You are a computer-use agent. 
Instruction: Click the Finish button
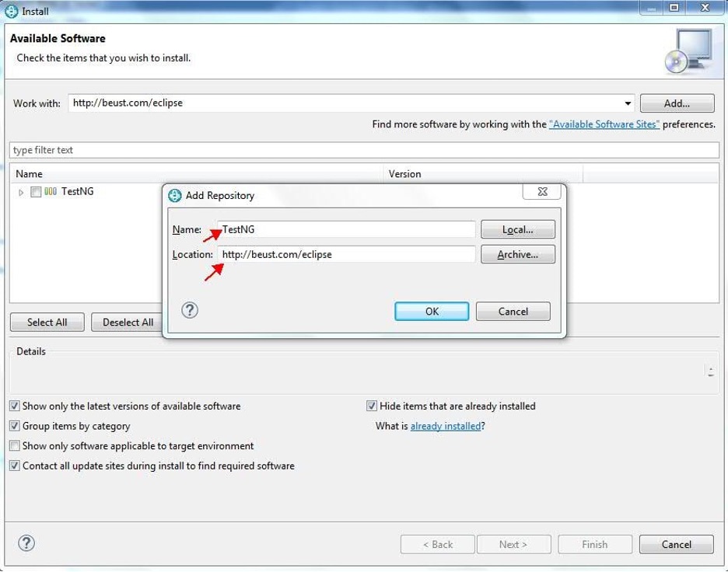[595, 544]
